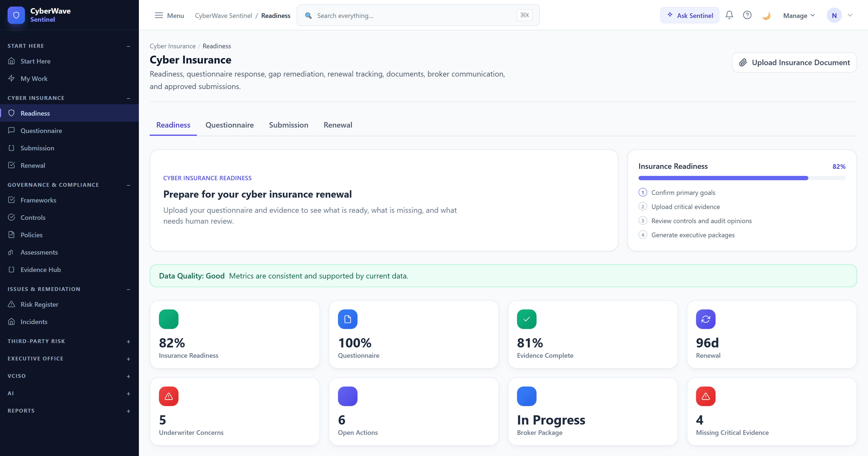868x456 pixels.
Task: Click the blue Broker Package card icon
Action: tap(527, 396)
